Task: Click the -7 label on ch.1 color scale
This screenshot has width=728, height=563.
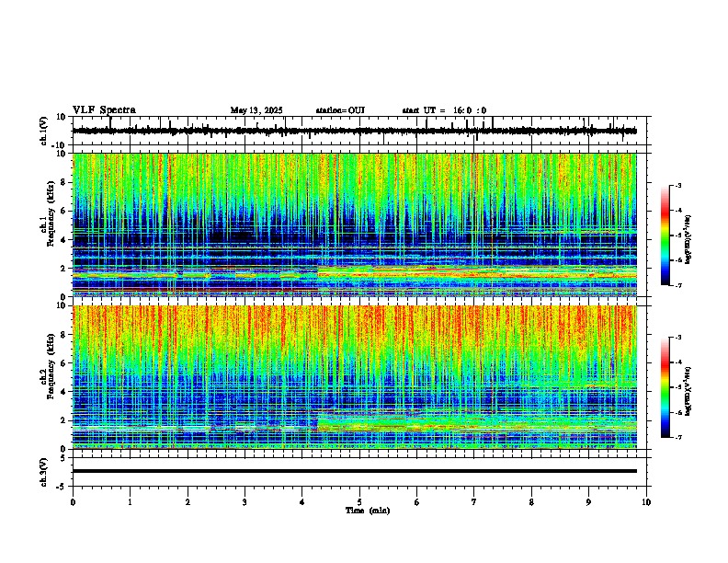Action: coord(677,286)
